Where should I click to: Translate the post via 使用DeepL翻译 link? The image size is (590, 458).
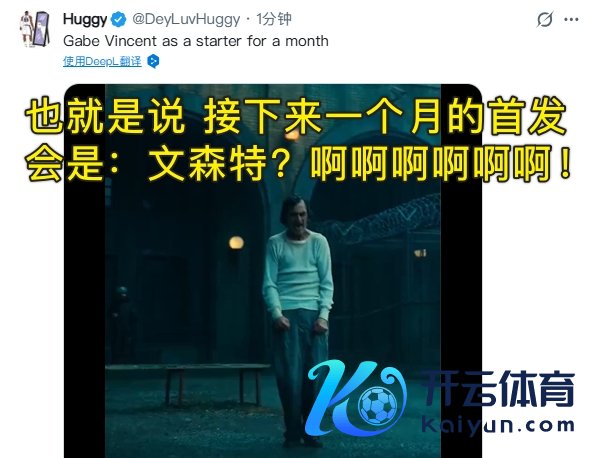tap(102, 61)
